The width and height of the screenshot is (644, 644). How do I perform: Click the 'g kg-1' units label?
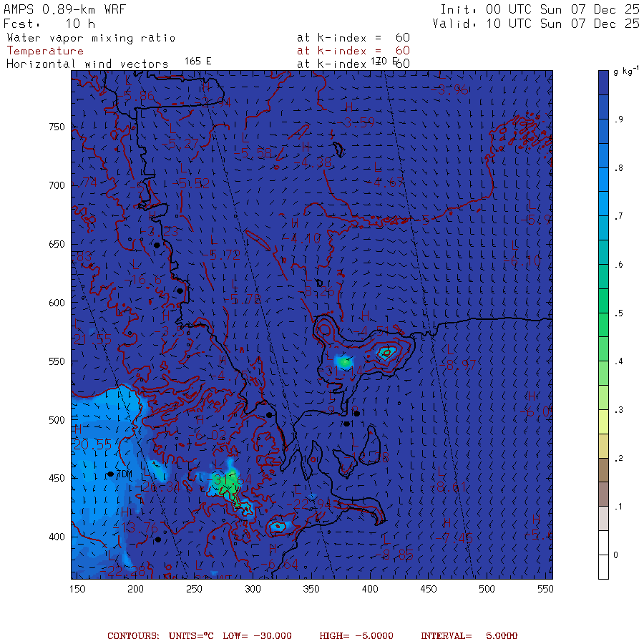click(x=625, y=72)
